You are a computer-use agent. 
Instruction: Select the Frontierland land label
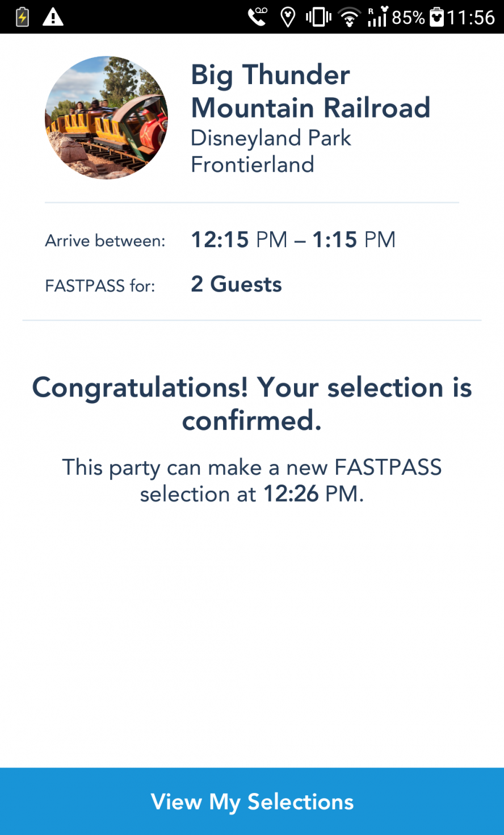point(253,165)
